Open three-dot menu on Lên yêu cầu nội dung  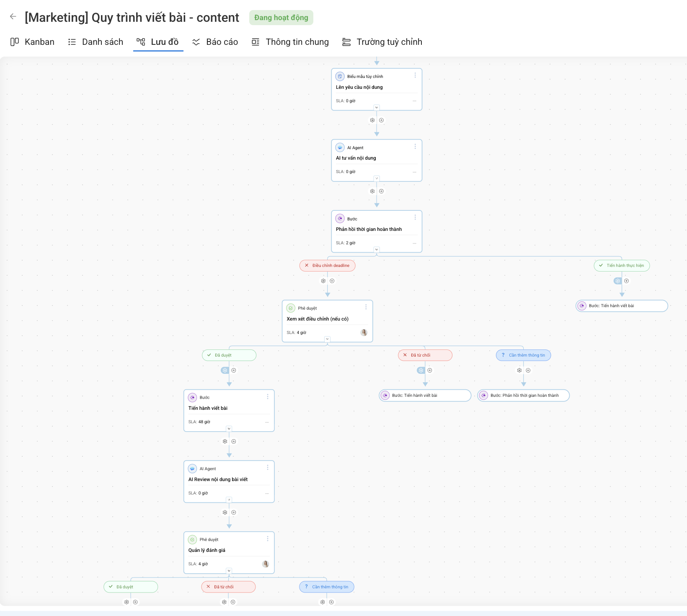(415, 75)
